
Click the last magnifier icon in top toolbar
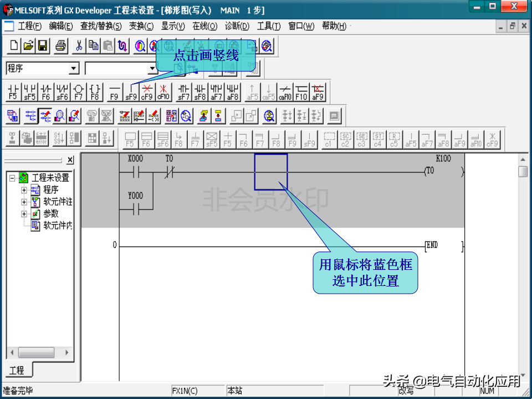click(267, 45)
